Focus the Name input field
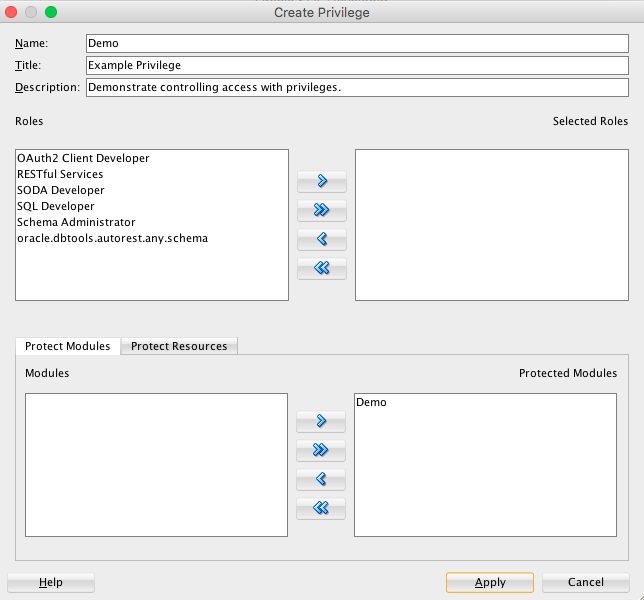The height and width of the screenshot is (600, 644). click(357, 43)
